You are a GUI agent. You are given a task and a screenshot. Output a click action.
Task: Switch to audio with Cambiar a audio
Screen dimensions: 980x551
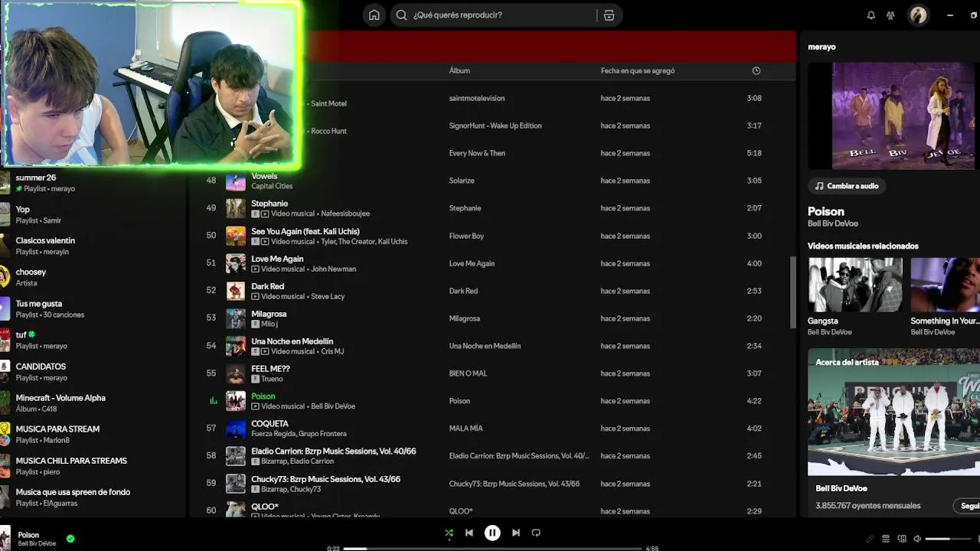click(847, 186)
